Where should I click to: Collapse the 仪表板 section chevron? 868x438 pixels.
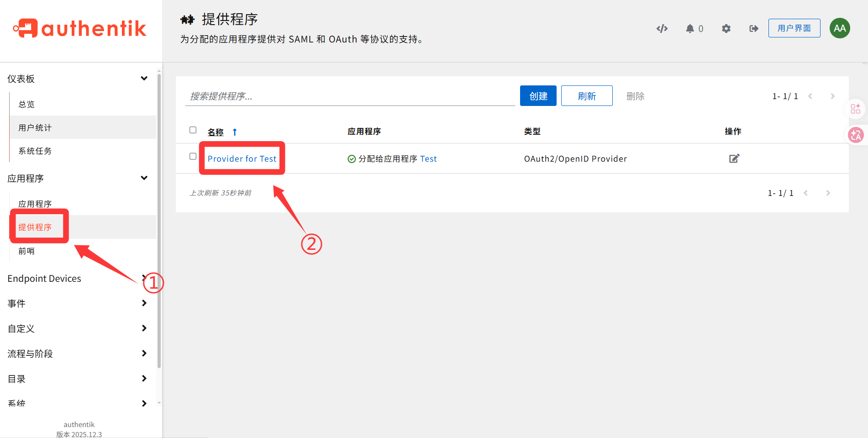coord(144,78)
